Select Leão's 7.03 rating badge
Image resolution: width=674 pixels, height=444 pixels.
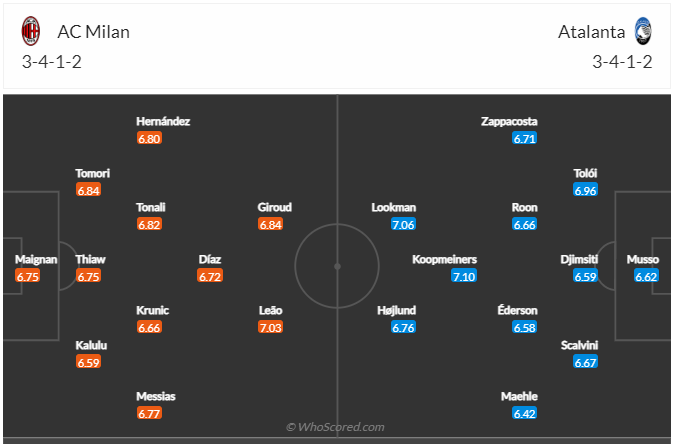[x=270, y=328]
